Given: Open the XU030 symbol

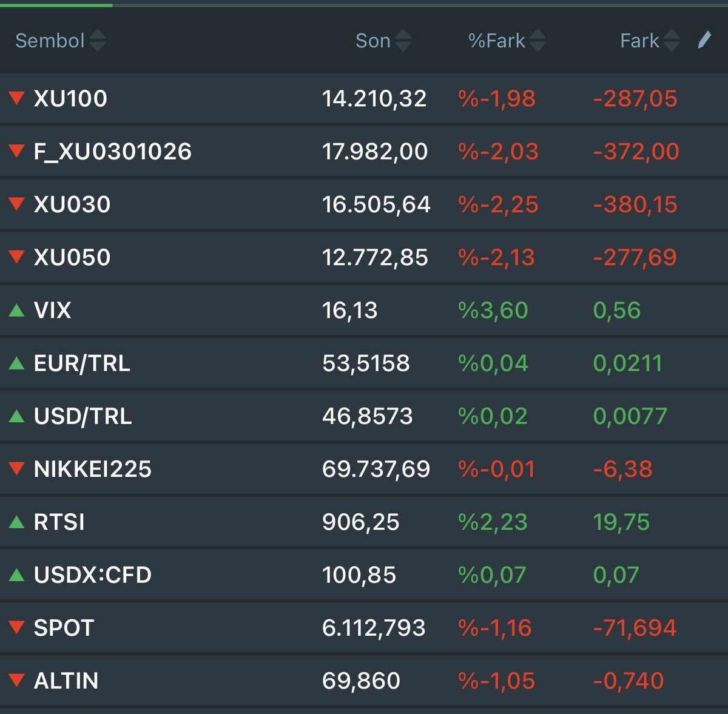Looking at the screenshot, I should pos(72,204).
